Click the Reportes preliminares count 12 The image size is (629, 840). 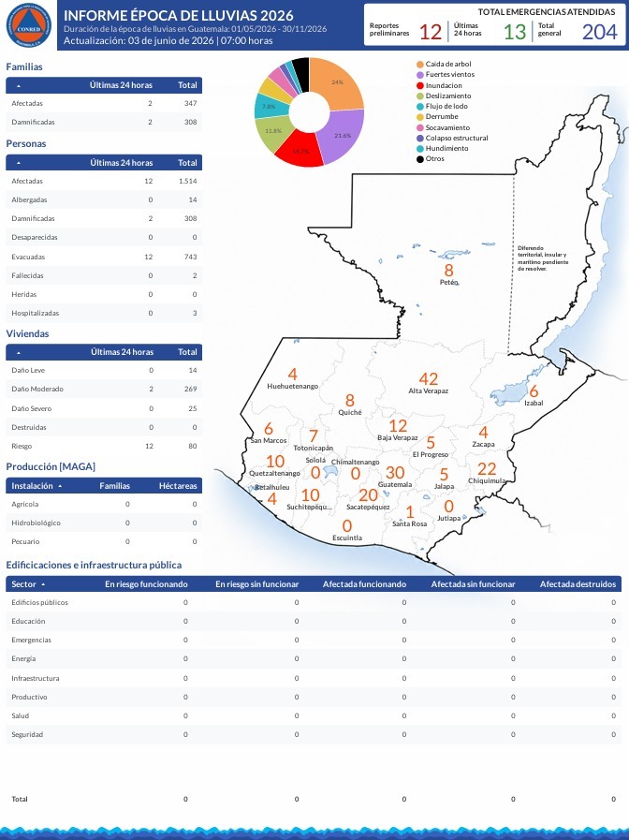[430, 32]
